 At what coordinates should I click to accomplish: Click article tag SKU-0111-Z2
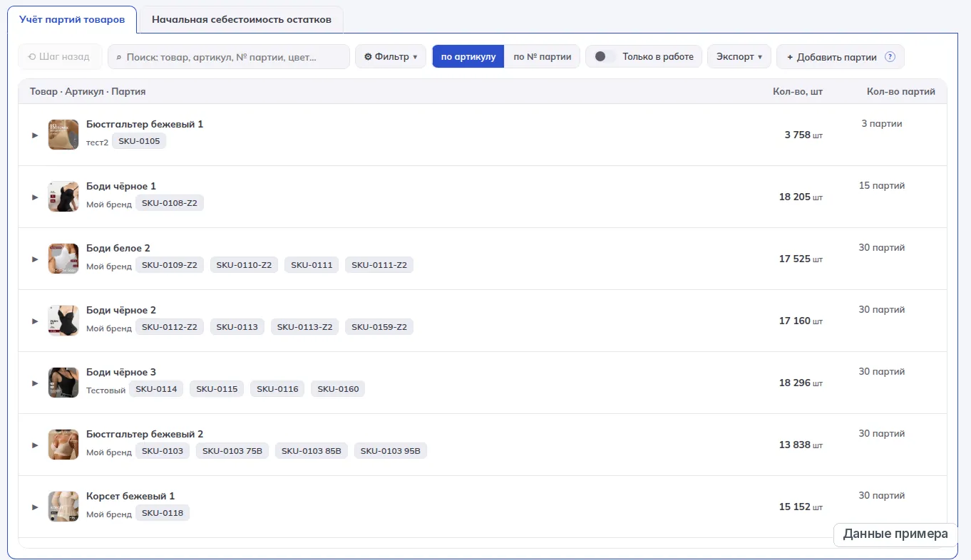[379, 265]
